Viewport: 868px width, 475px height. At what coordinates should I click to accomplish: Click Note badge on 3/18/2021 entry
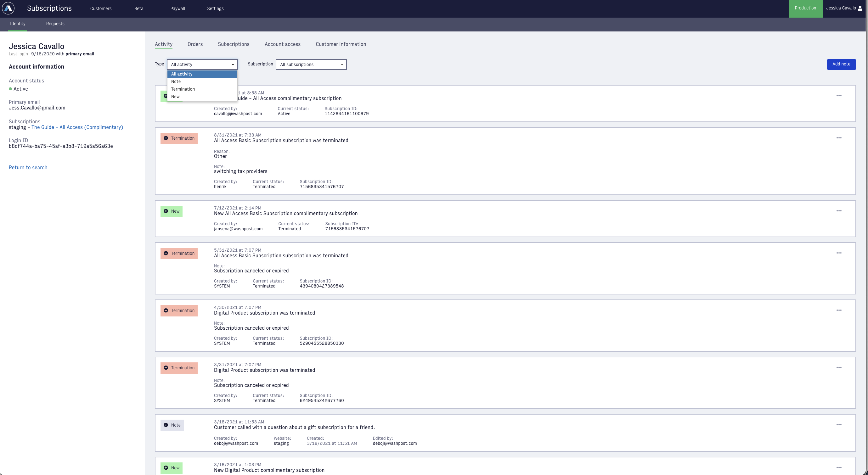pyautogui.click(x=172, y=425)
